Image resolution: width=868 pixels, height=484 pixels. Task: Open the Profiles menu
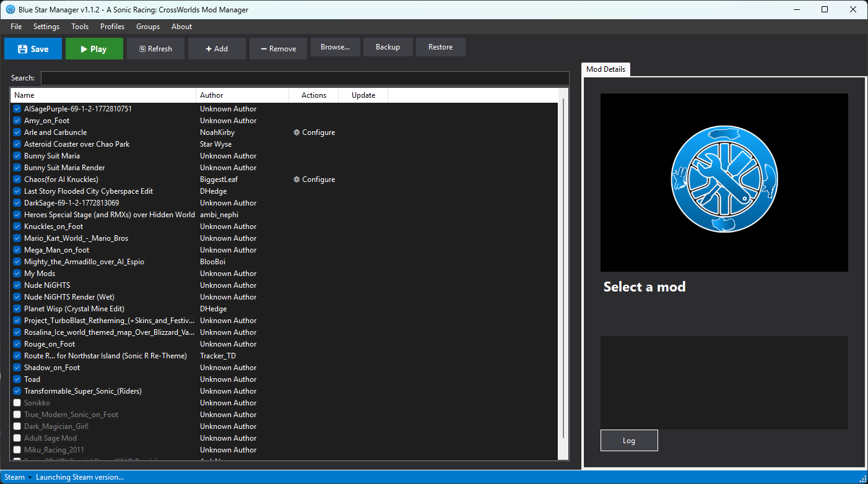click(113, 27)
